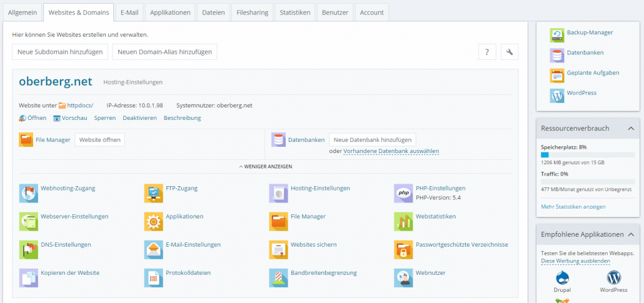Click the question mark help button
This screenshot has height=303, width=644.
pos(487,52)
